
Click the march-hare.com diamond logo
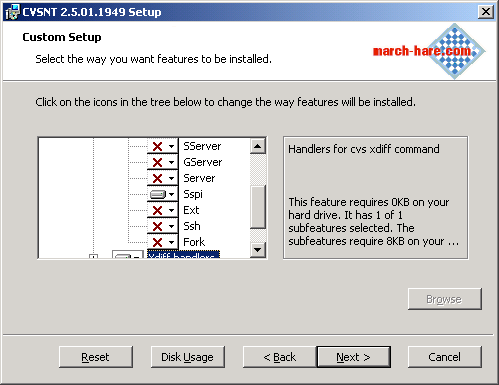click(455, 51)
